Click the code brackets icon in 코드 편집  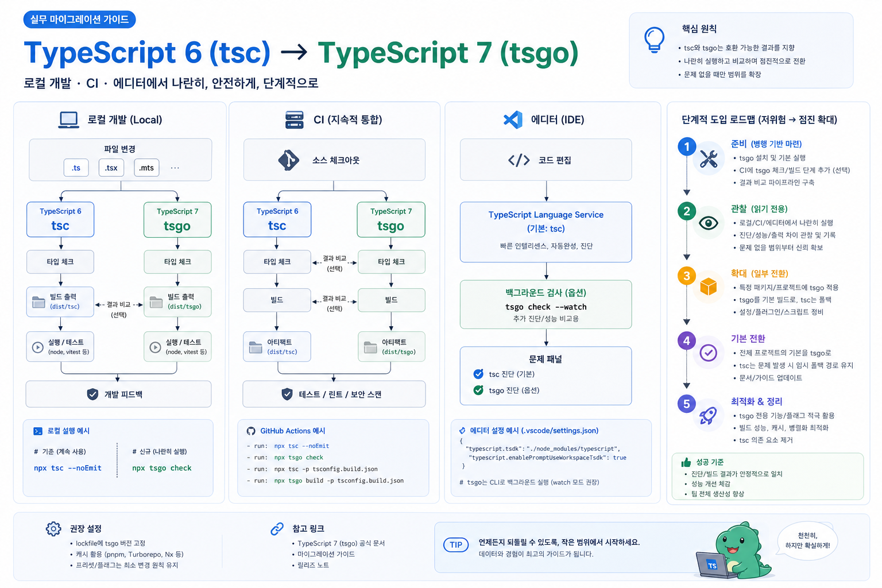(x=519, y=160)
